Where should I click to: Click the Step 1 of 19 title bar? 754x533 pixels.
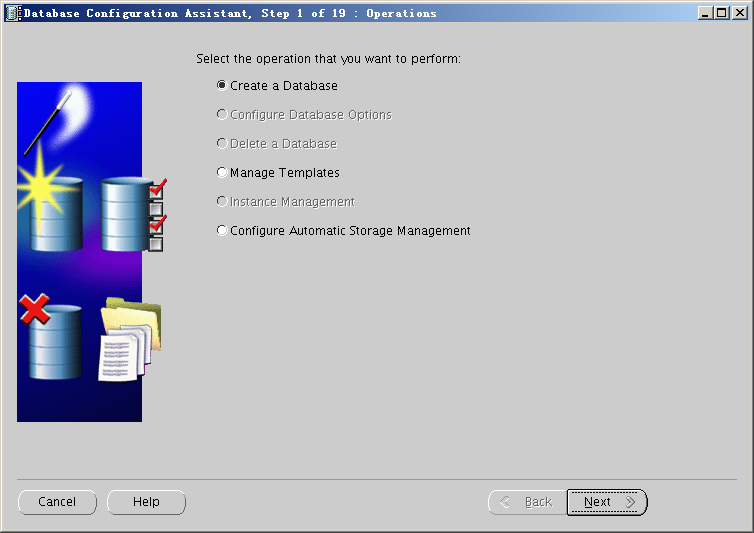tap(350, 13)
